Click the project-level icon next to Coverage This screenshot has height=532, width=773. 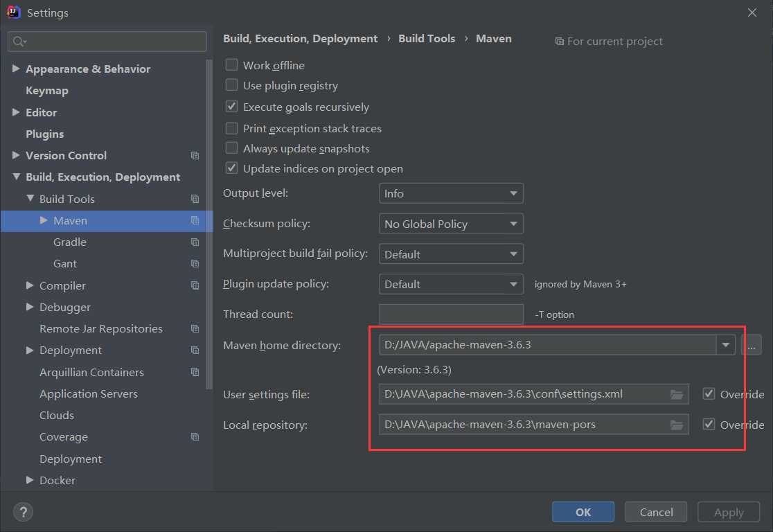[x=195, y=437]
